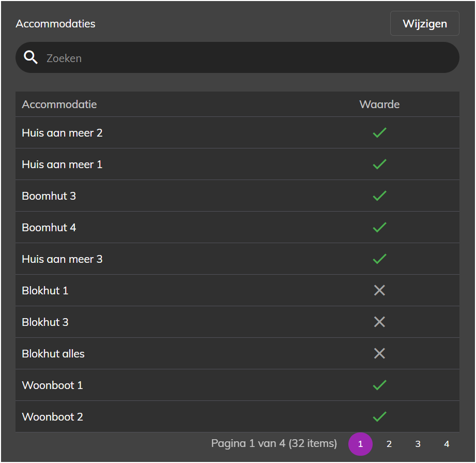Click the green checkmark for Boomhut 3
Screen dimensions: 476x463
pos(379,196)
